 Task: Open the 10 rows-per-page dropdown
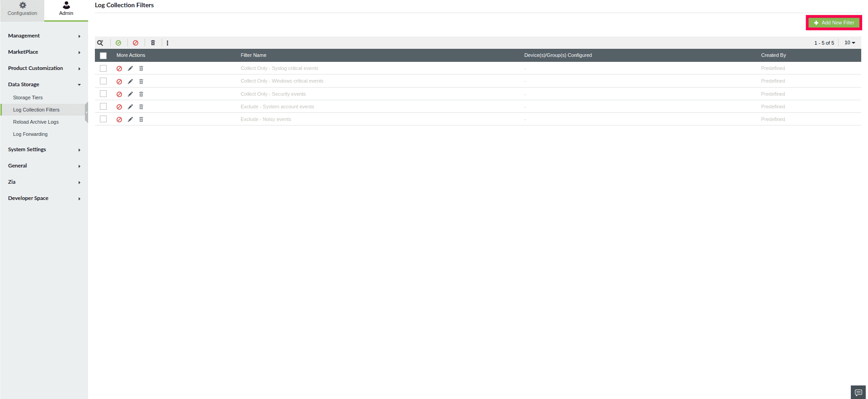850,42
